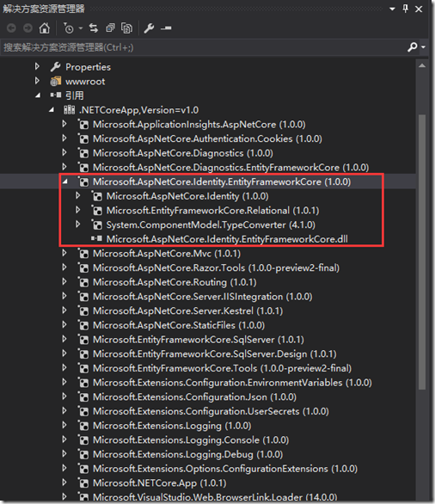This screenshot has width=435, height=504.
Task: Select Configuration.EnvironmentVariables (1.0.0) package
Action: pos(232,383)
